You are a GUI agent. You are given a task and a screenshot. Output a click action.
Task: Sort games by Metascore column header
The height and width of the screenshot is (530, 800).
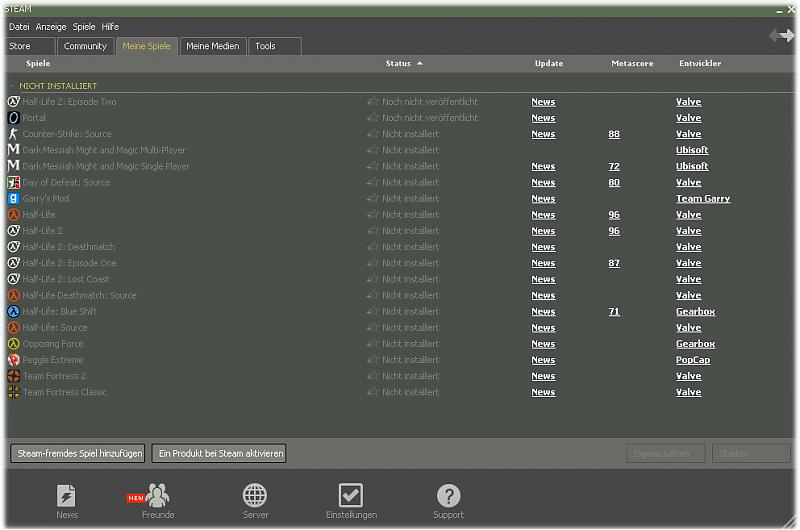pos(632,64)
